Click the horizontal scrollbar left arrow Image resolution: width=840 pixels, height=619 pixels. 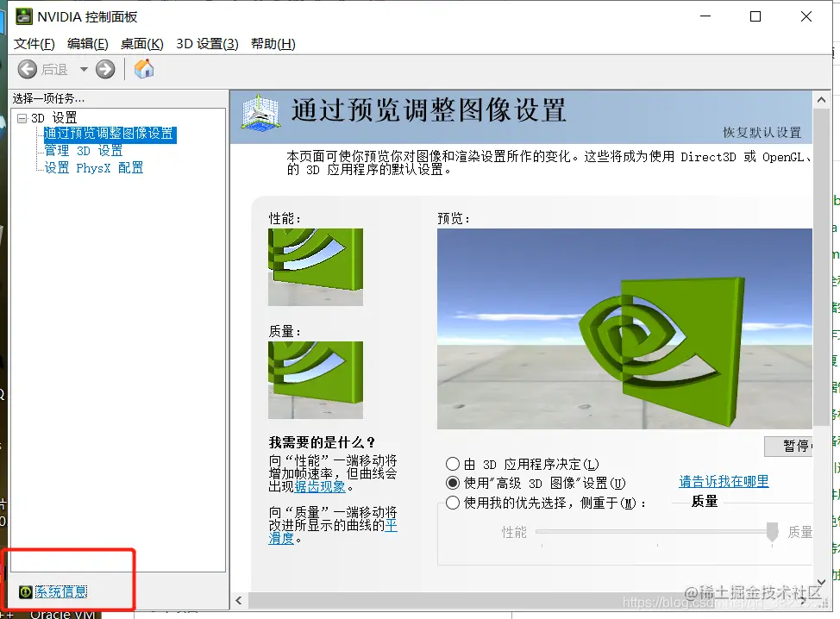(x=239, y=601)
